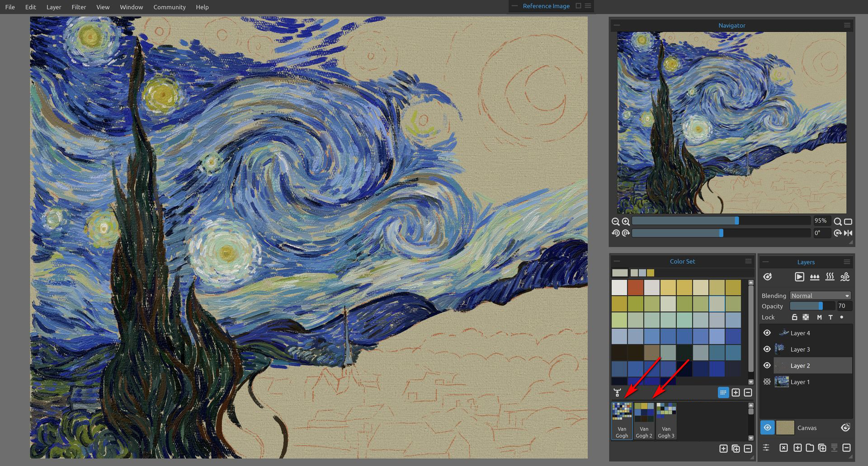Open the Layer menu
This screenshot has height=466, width=868.
click(54, 7)
